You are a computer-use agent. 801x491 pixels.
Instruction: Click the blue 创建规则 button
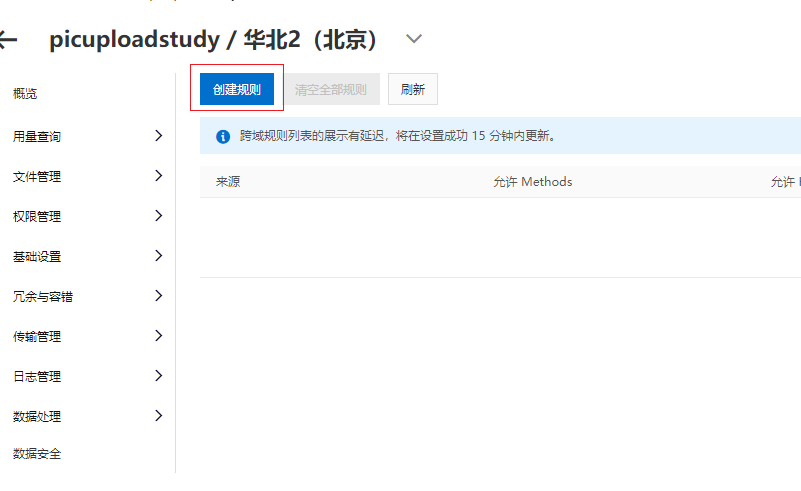pos(237,89)
